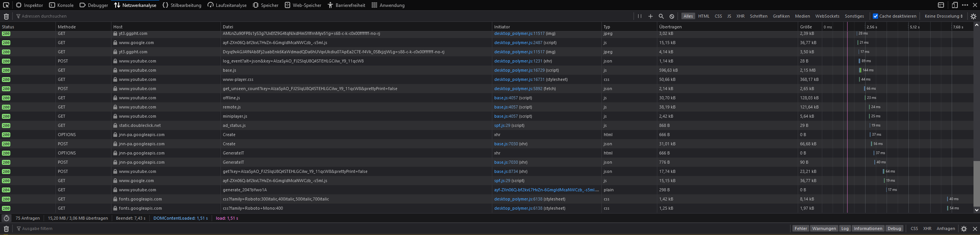
Task: Open Stilbearbeitung tab
Action: [182, 5]
